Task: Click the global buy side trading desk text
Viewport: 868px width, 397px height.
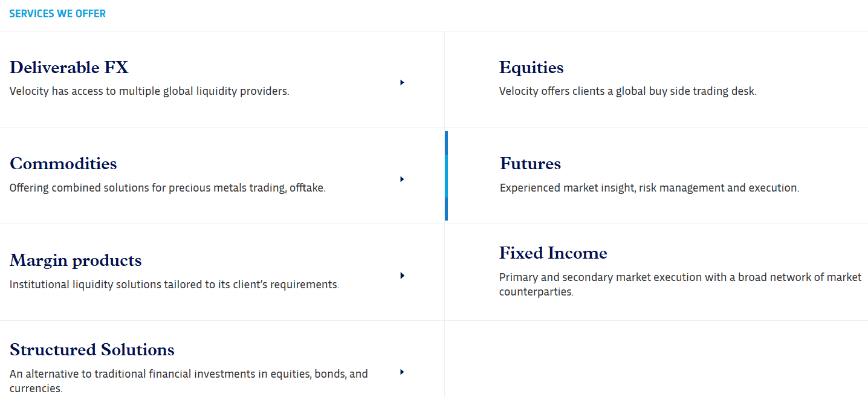Action: (627, 91)
